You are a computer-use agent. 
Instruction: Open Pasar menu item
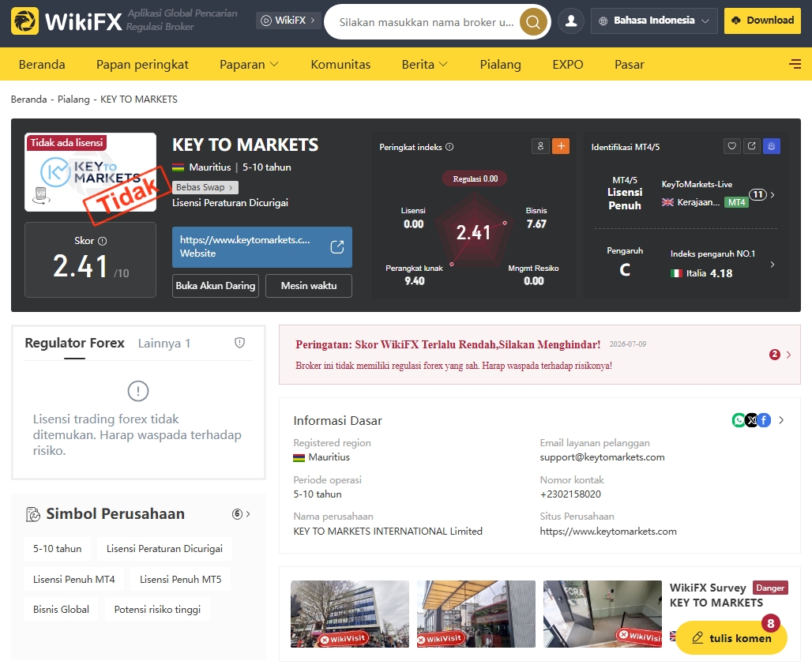tap(630, 64)
